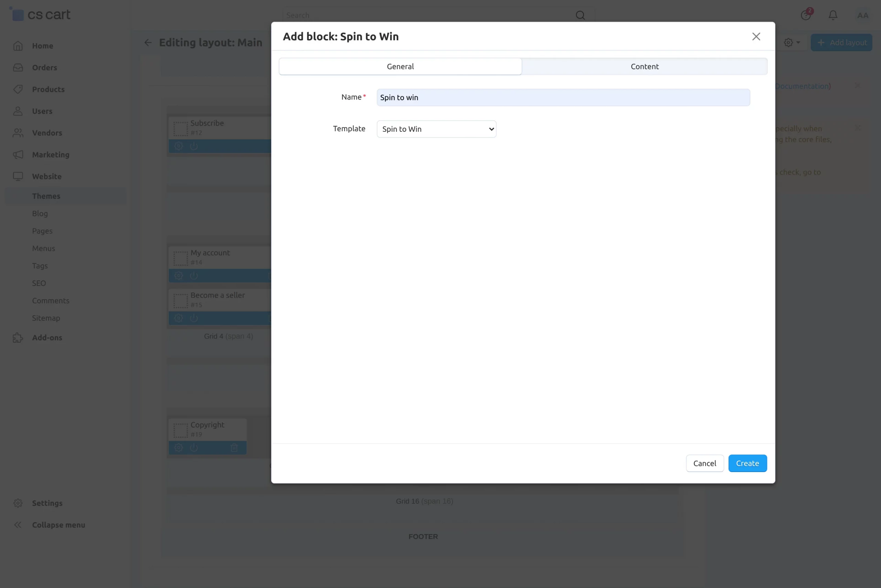This screenshot has height=588, width=881.
Task: Select Sitemap submenu item
Action: click(46, 318)
